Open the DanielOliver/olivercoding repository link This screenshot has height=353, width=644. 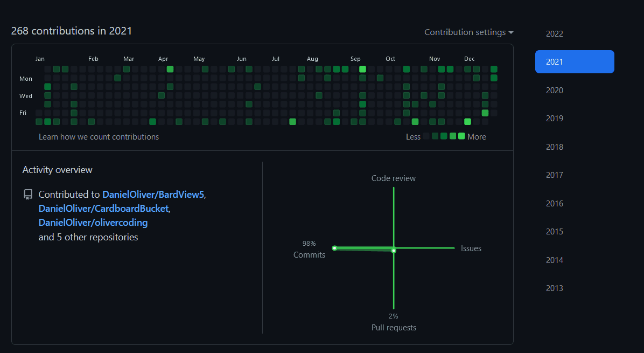(x=93, y=223)
